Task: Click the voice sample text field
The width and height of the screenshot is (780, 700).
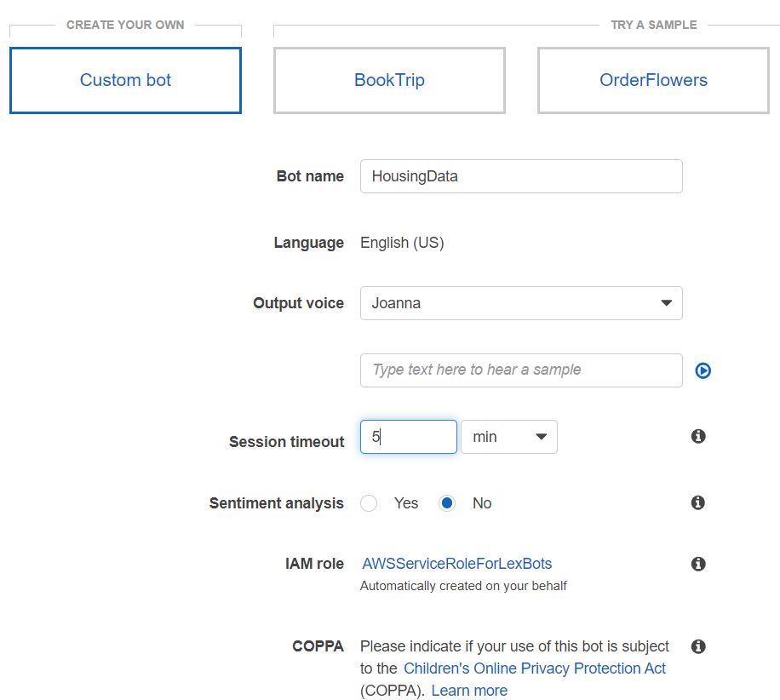Action: pos(521,370)
